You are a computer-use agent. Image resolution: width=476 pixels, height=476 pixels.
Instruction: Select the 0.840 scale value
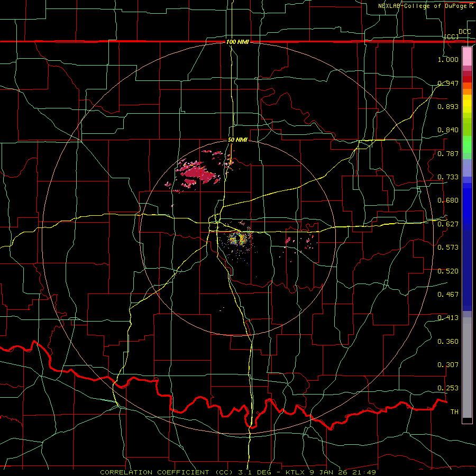click(x=448, y=130)
